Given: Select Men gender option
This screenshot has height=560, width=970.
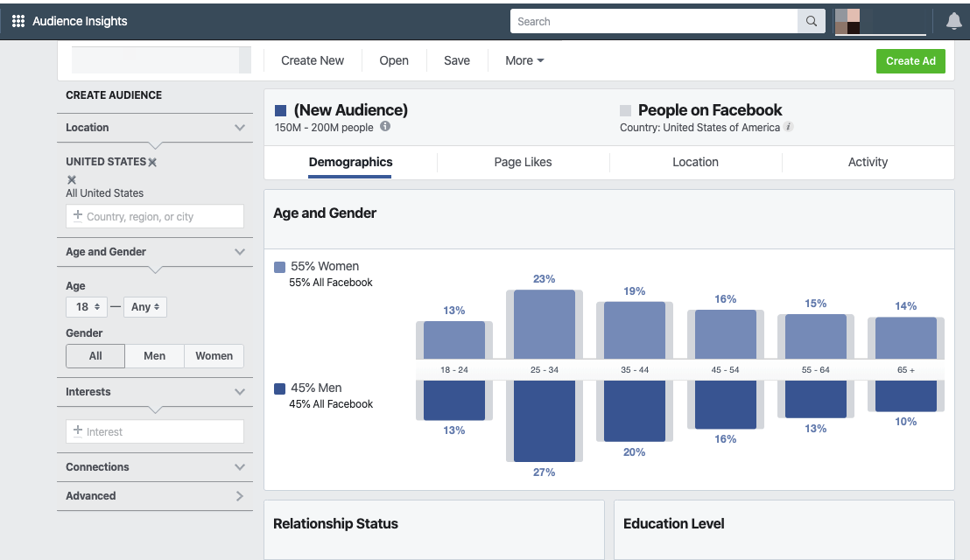Looking at the screenshot, I should tap(155, 356).
